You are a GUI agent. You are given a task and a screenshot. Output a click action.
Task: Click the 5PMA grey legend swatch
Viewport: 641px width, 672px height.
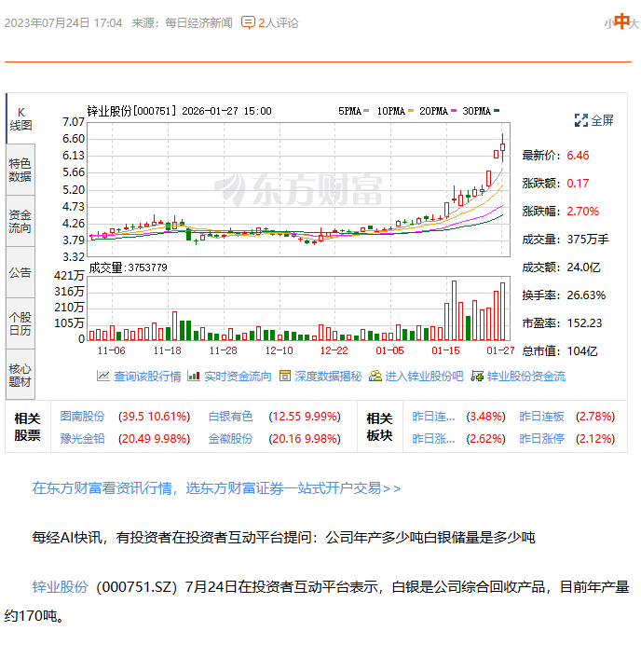pos(366,111)
